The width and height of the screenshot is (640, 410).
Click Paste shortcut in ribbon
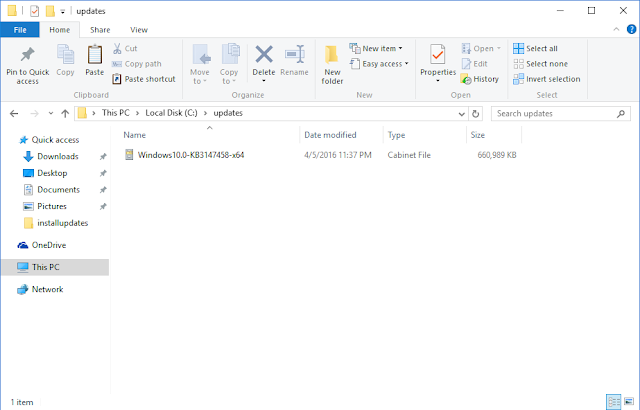click(x=144, y=79)
